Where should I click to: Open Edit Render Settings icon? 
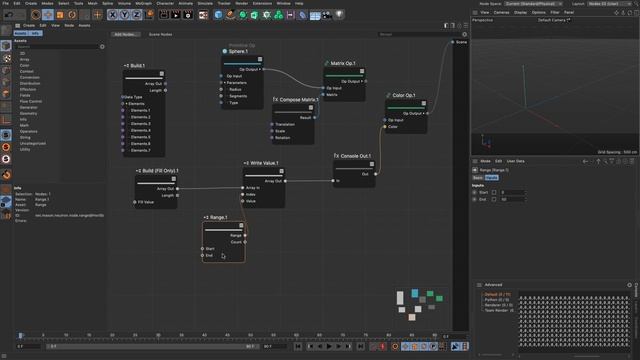[188, 15]
